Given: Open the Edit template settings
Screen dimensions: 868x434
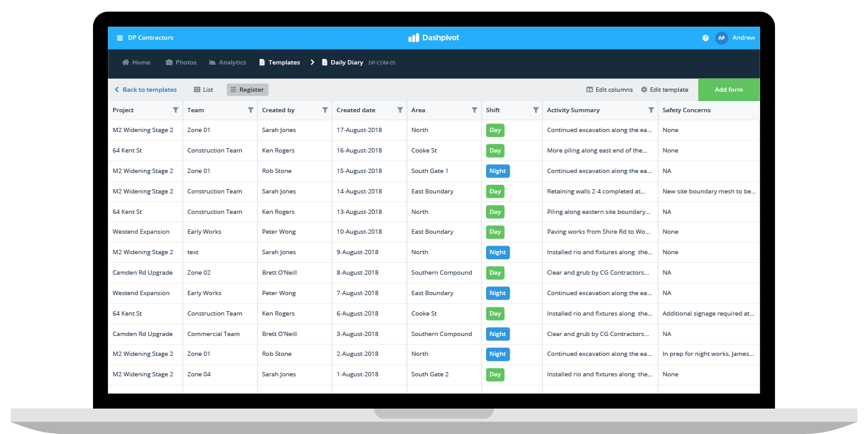Looking at the screenshot, I should tap(665, 89).
